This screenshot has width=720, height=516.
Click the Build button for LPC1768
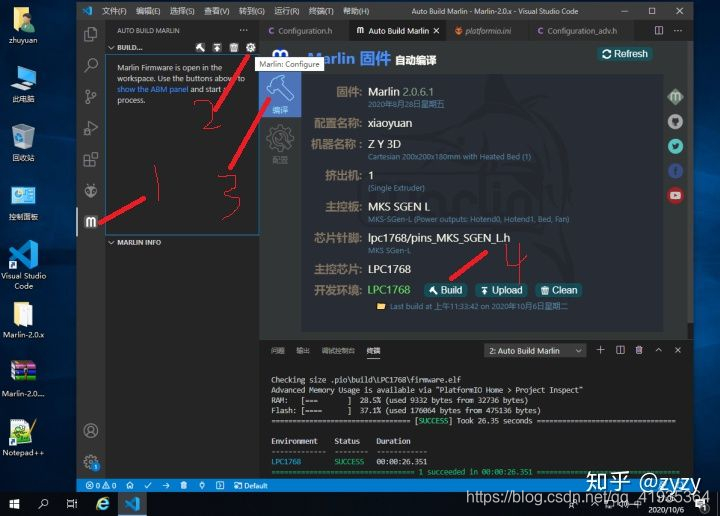[x=445, y=290]
